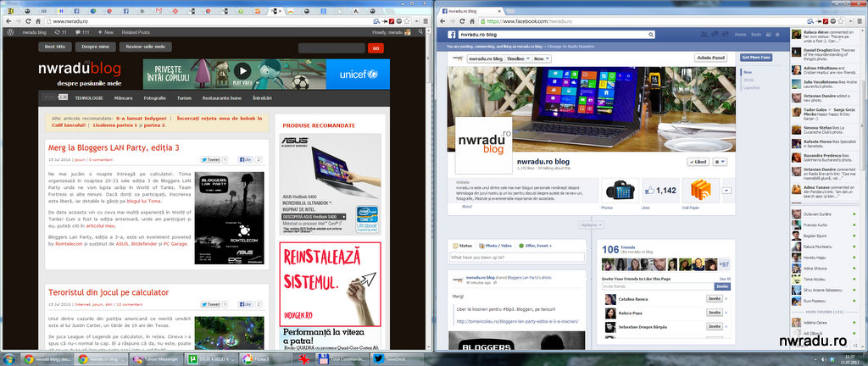The width and height of the screenshot is (868, 366).
Task: Click New in WordPress admin bar
Action: tap(106, 32)
